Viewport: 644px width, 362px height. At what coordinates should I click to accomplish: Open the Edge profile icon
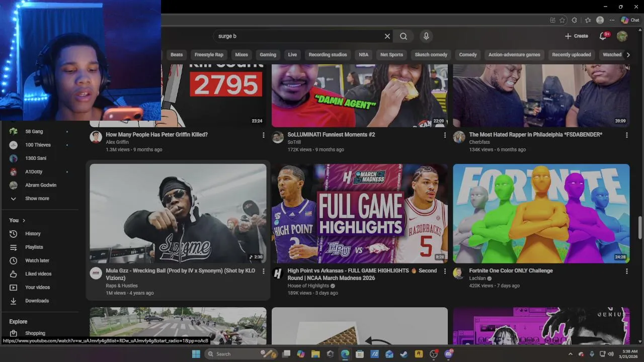tap(600, 20)
